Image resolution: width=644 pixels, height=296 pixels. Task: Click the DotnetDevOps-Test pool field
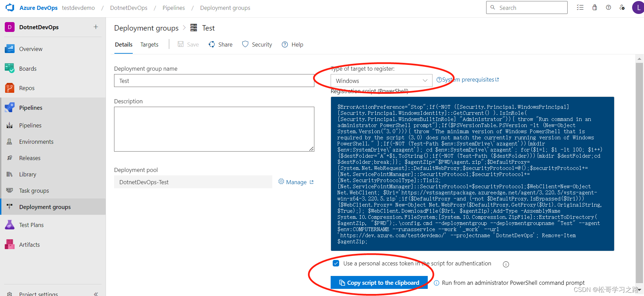click(193, 182)
